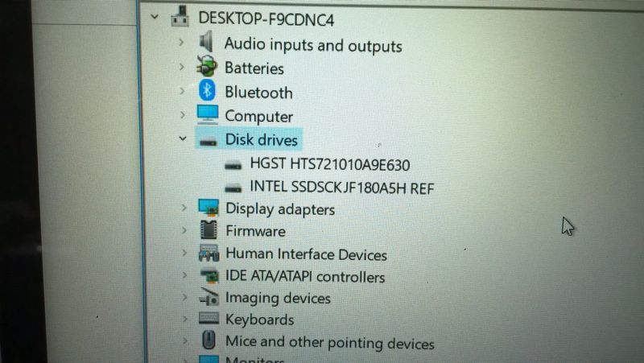Click the Bluetooth category icon
644x363 pixels.
click(207, 90)
